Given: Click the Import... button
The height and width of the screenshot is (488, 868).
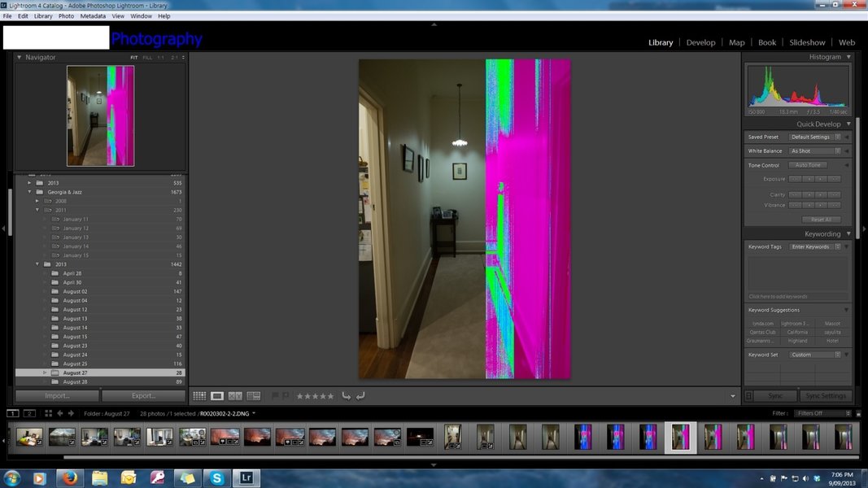Looking at the screenshot, I should pos(57,396).
